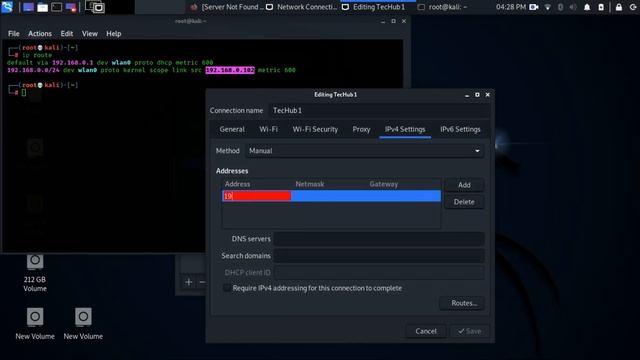Click the Connection name field TecHub 1
This screenshot has width=640, height=360.
(379, 110)
